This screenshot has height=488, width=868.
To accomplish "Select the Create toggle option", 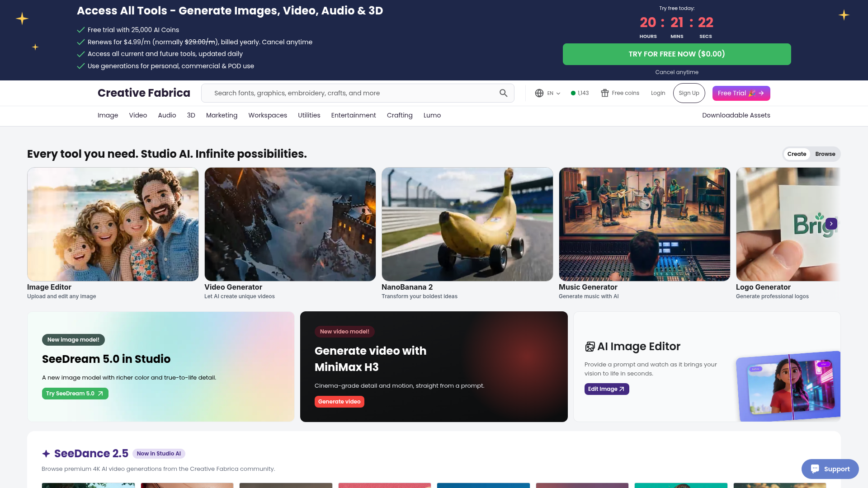I will [x=797, y=154].
